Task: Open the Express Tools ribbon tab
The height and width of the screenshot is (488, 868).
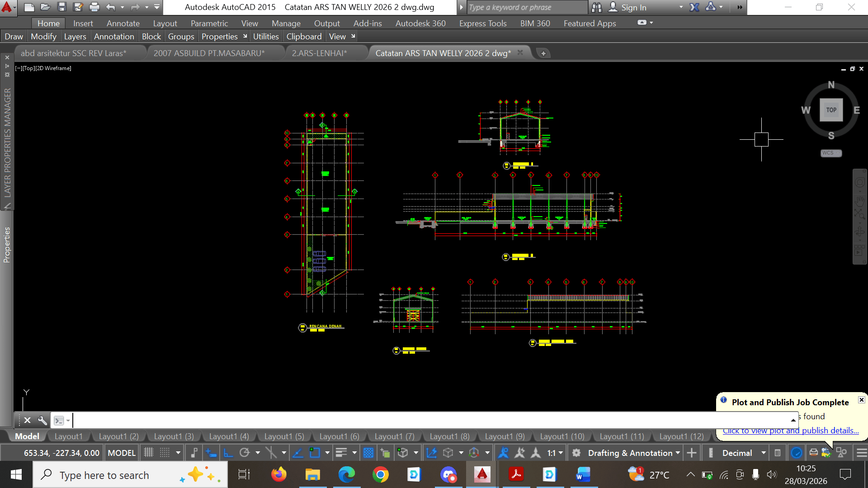Action: pos(483,23)
